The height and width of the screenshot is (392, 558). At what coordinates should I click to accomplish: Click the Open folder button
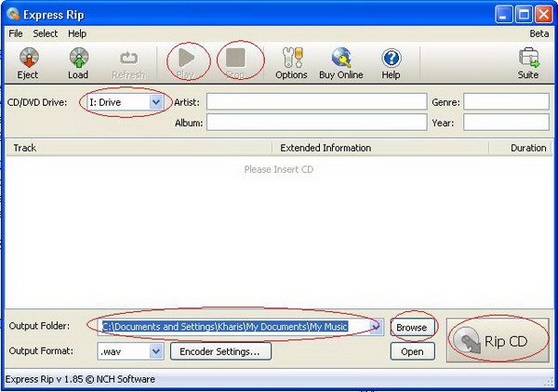pos(412,351)
